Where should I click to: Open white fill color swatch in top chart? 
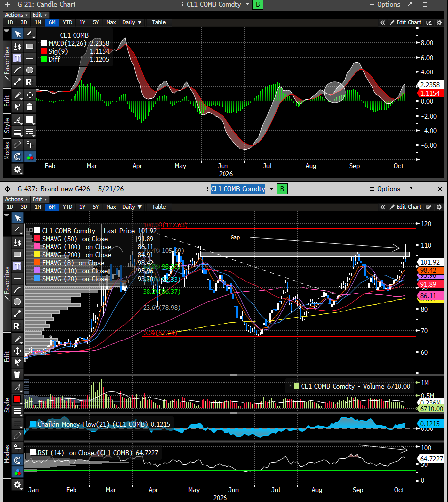tap(30, 120)
